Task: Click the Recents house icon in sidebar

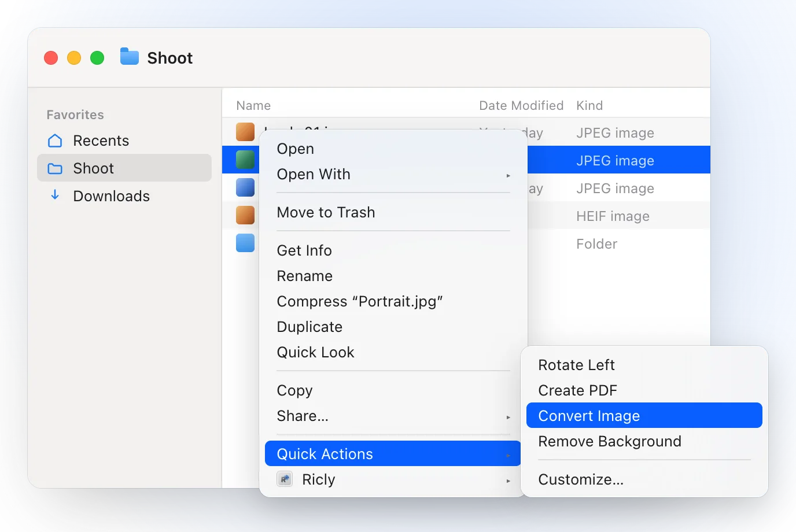Action: pos(55,141)
